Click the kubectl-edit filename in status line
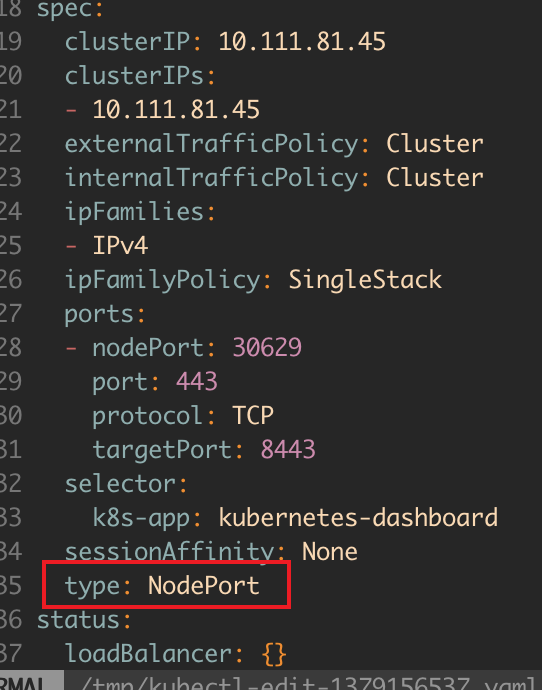542x690 pixels. tap(308, 683)
